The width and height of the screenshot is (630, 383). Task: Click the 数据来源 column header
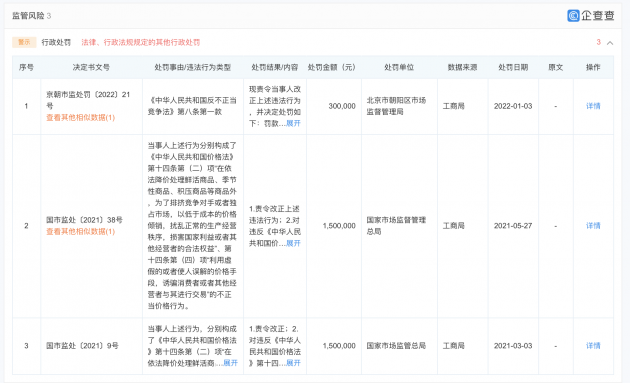462,68
